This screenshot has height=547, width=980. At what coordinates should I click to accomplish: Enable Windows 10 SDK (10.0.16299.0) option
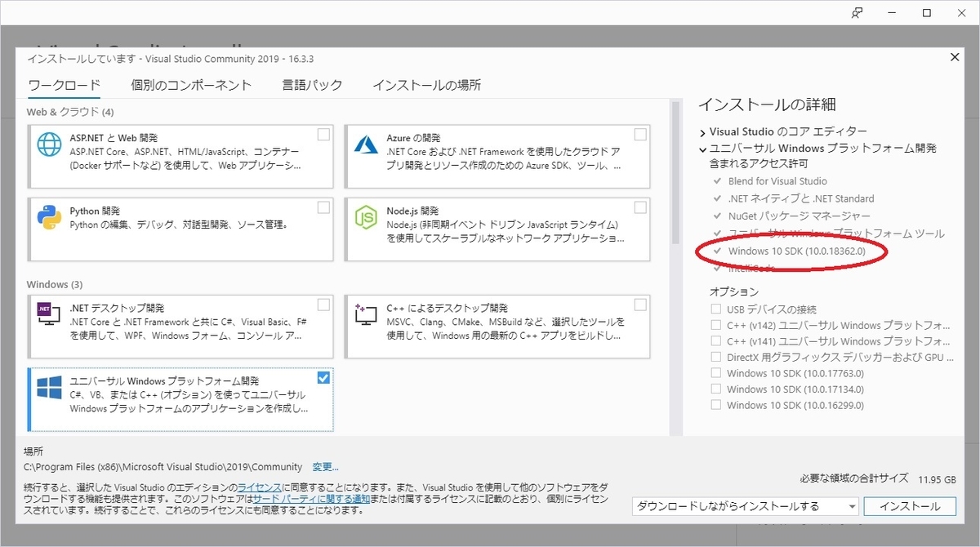pyautogui.click(x=716, y=405)
